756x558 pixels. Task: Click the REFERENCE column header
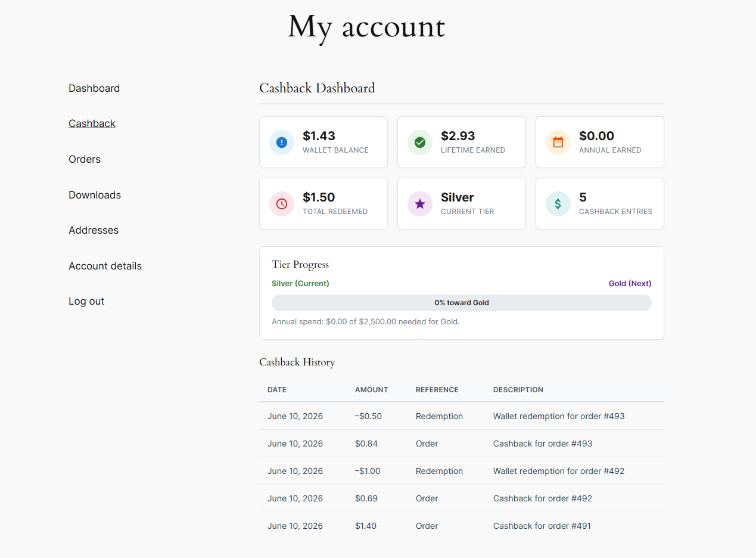point(437,390)
